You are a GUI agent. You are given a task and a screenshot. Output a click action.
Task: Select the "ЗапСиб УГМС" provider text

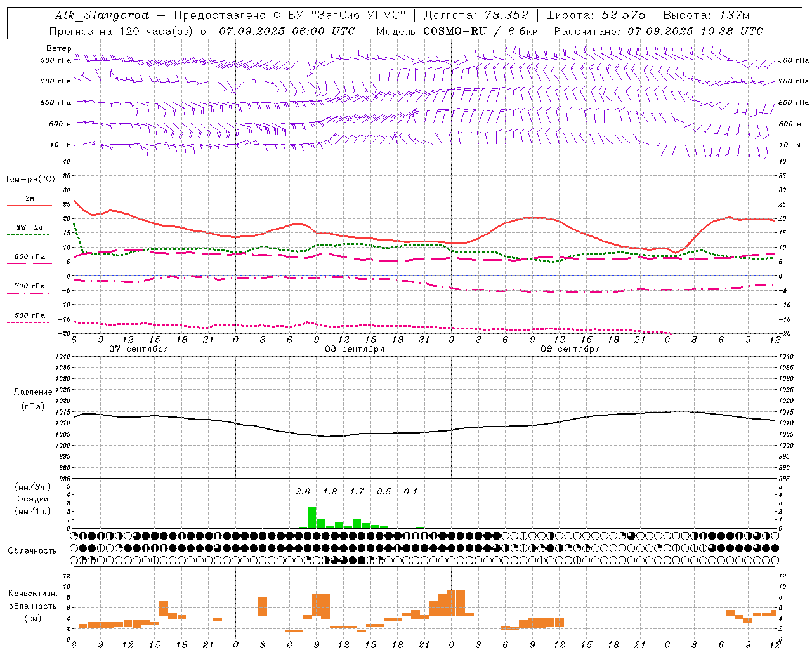click(x=360, y=15)
